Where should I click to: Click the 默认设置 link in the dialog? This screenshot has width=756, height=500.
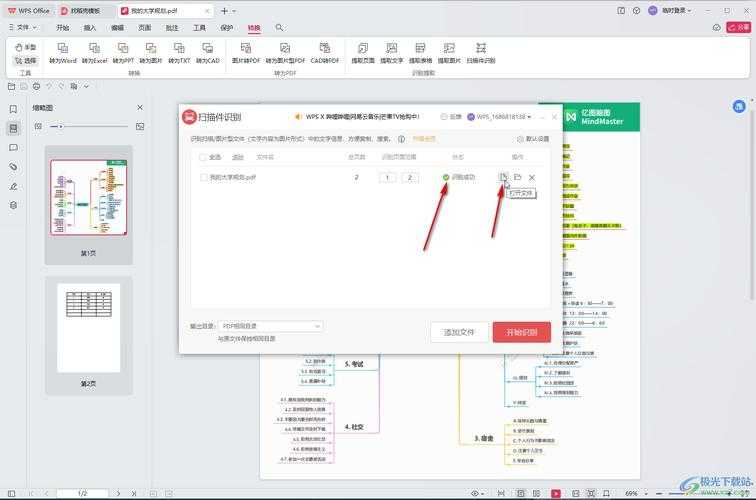click(x=533, y=139)
